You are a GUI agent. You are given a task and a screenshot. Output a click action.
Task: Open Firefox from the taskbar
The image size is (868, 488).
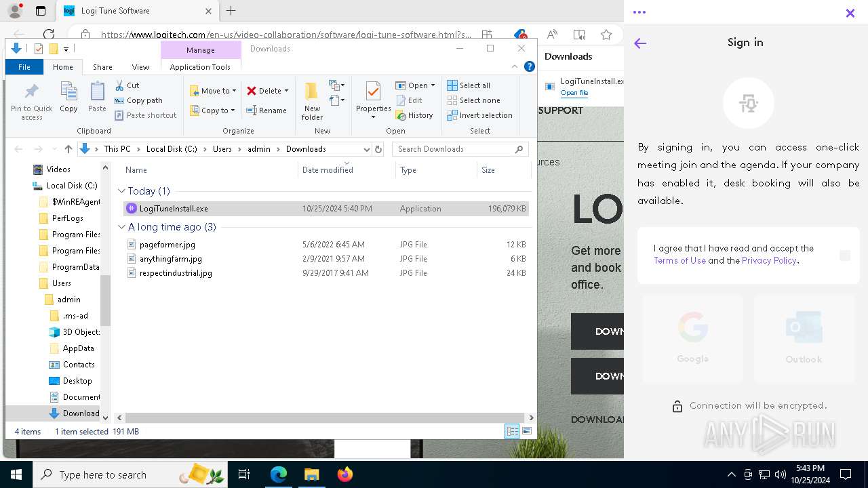pos(344,474)
